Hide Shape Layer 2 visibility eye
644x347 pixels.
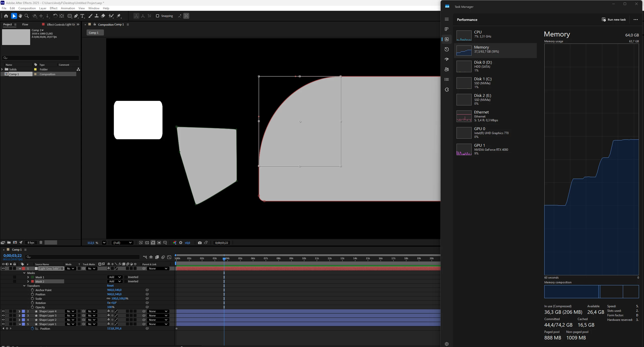click(x=3, y=320)
